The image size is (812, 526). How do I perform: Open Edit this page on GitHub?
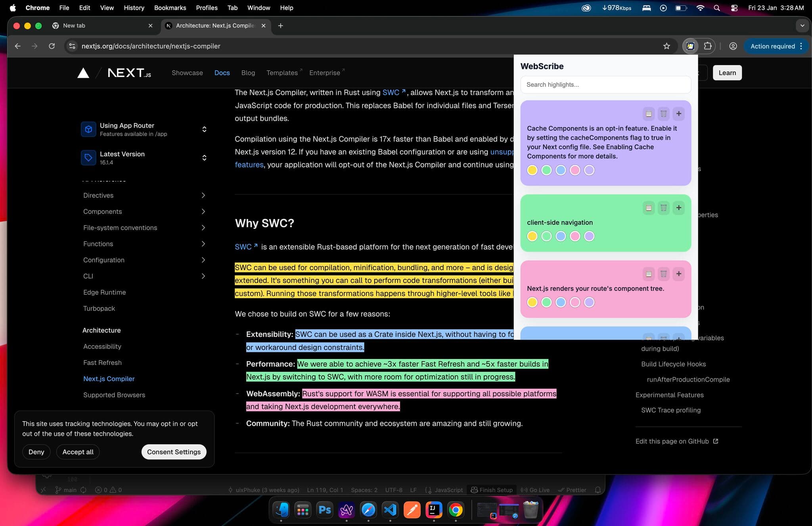(x=677, y=442)
